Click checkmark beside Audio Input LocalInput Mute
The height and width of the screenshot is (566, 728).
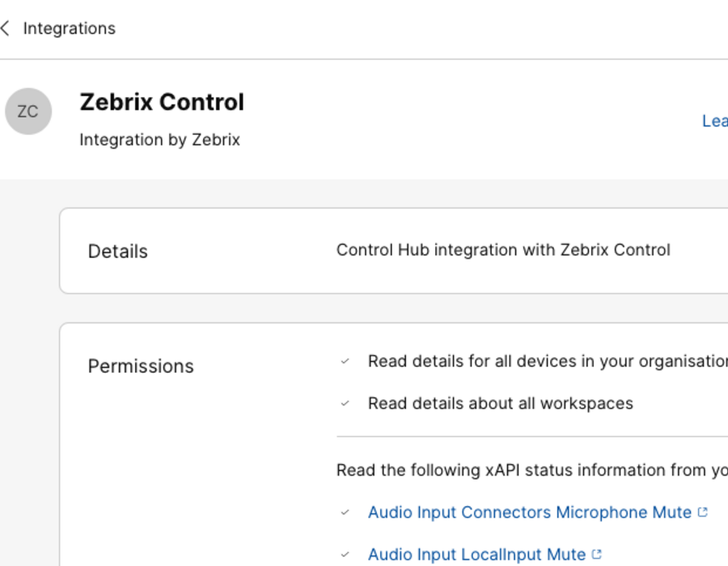(345, 554)
